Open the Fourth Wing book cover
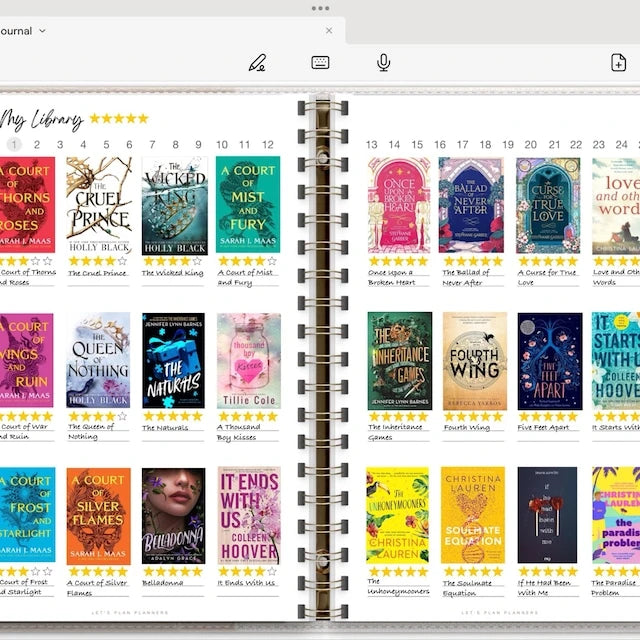The width and height of the screenshot is (640, 640). (x=475, y=361)
